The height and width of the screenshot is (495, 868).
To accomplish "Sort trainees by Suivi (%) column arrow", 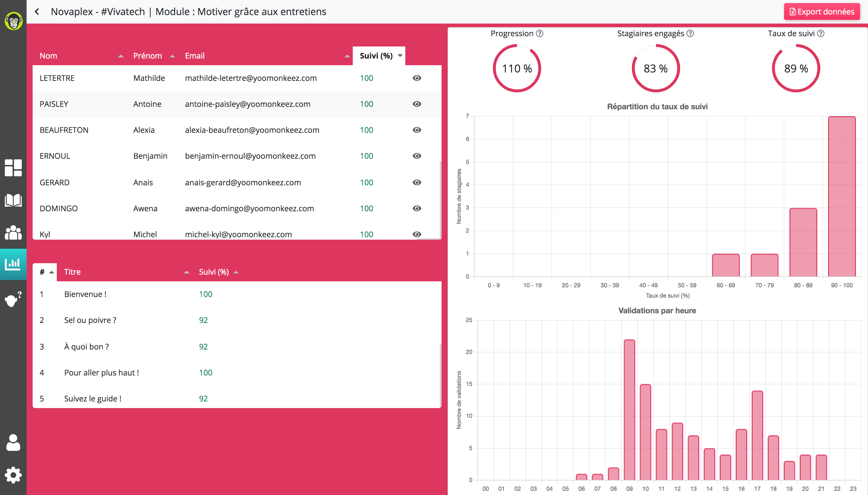I will 400,56.
